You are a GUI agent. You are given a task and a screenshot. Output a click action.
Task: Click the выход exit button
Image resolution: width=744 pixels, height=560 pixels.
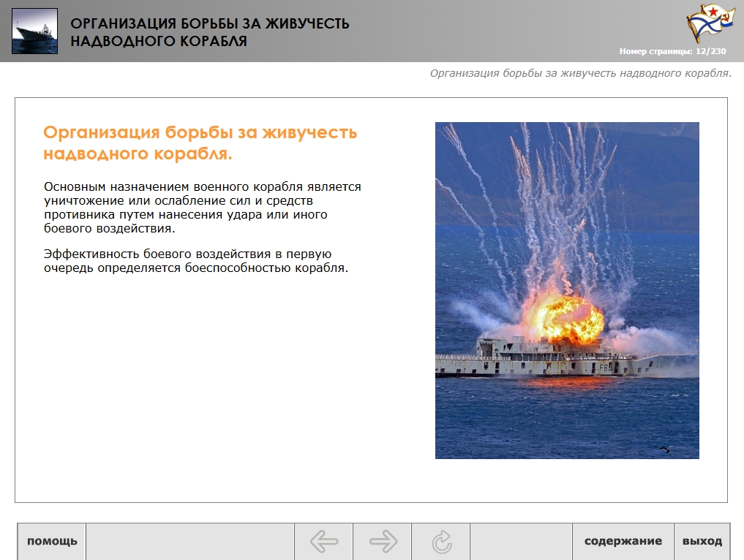702,541
